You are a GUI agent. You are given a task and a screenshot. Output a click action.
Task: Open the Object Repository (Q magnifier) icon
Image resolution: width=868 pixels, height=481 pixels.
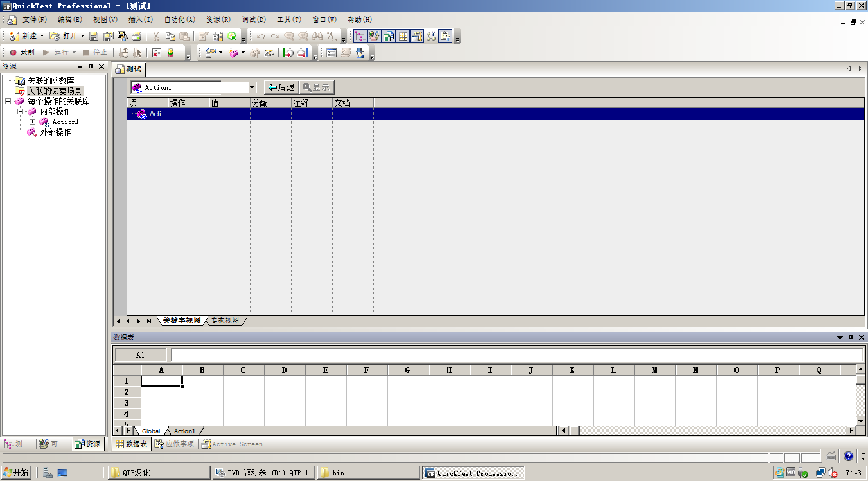pyautogui.click(x=232, y=36)
